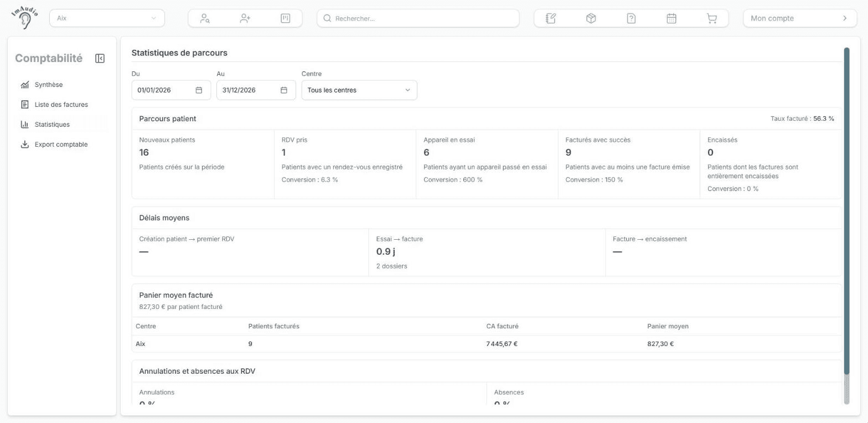Click the Aix row center cell
Screen dimensions: 868x423
[x=141, y=344]
